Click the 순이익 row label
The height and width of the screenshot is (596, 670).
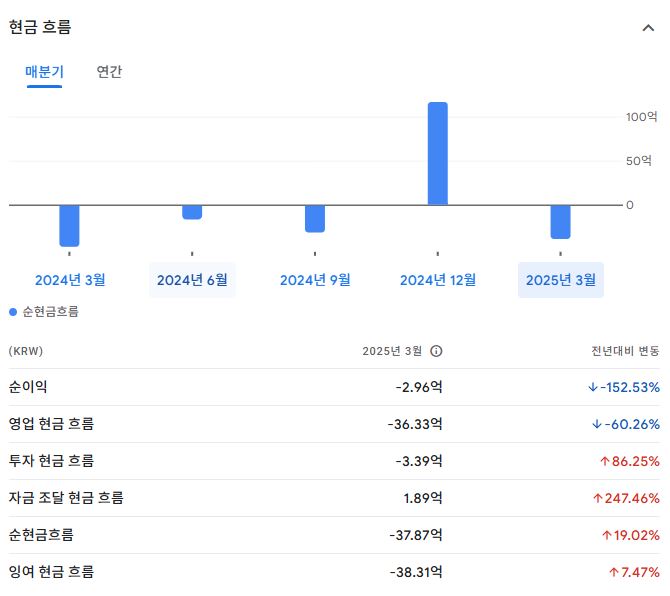click(x=28, y=387)
